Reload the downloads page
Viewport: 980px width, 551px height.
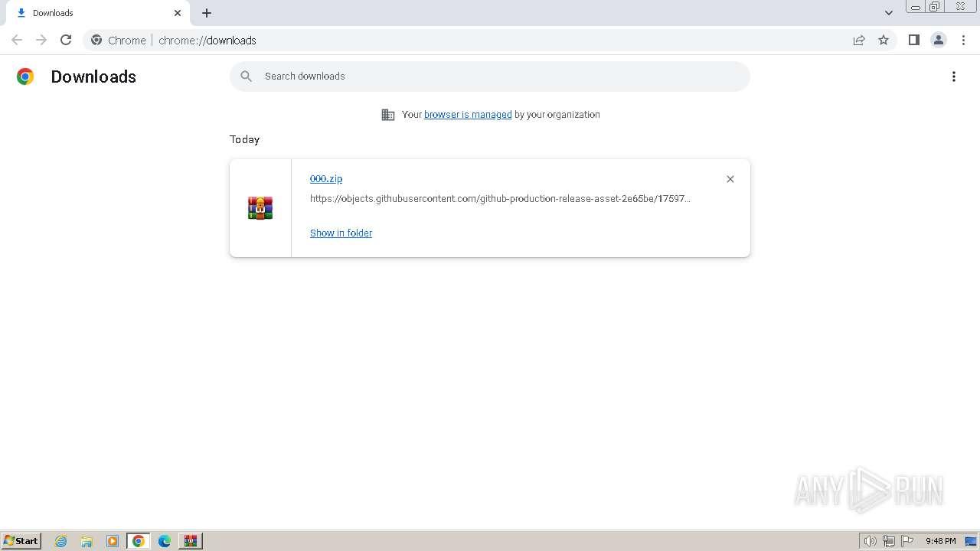point(66,40)
